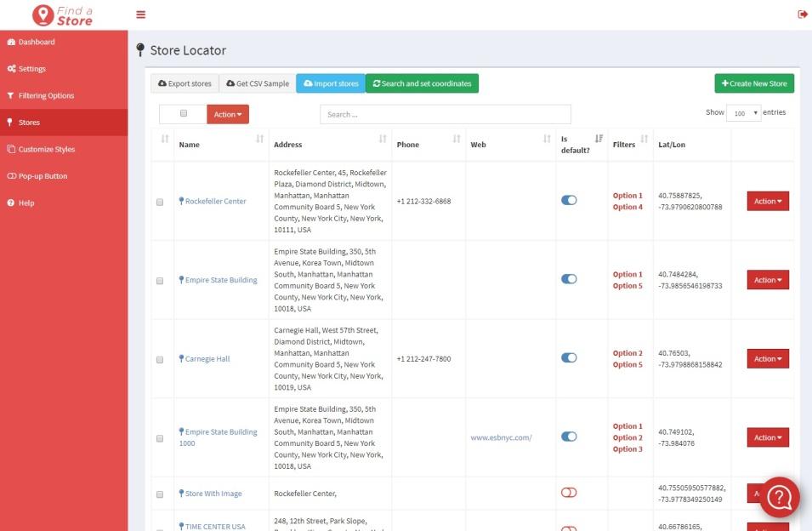
Task: Open Action dropdown for Carnegie Hall row
Action: click(x=767, y=359)
